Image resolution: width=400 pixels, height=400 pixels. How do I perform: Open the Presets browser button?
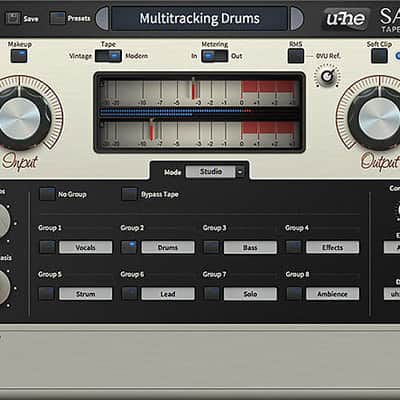(57, 18)
